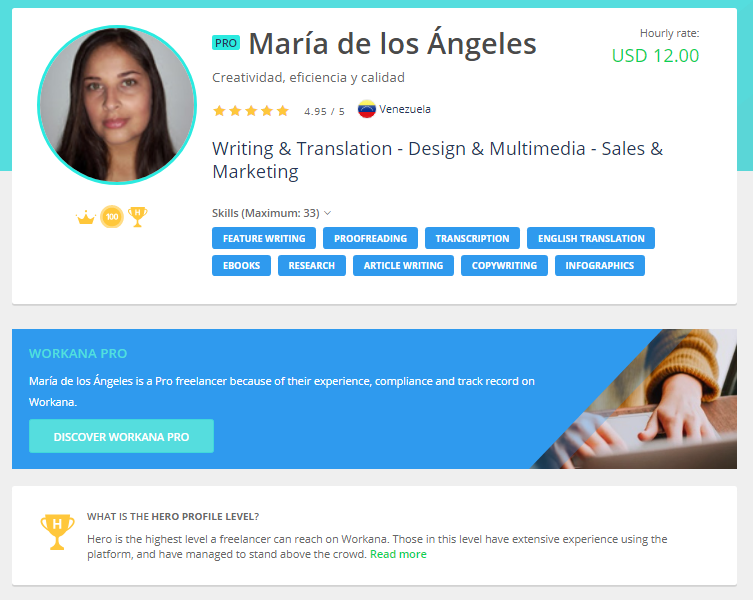
Task: Open the Read more link
Action: pos(398,554)
